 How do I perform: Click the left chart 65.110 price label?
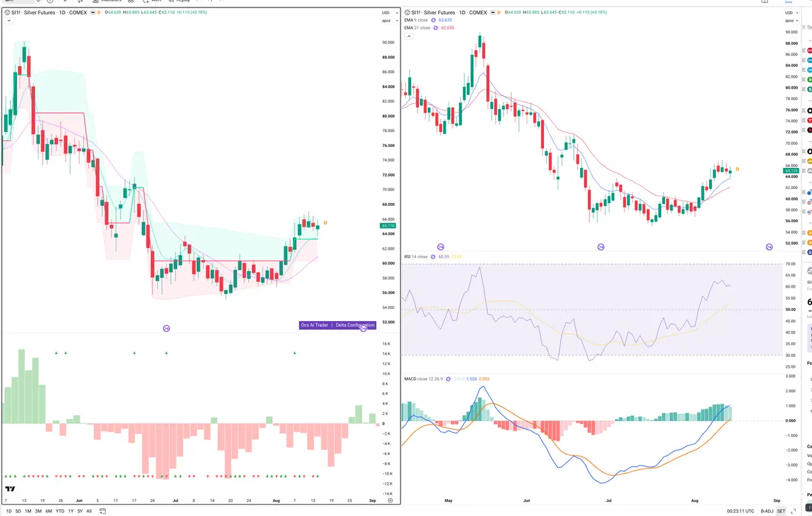(388, 226)
